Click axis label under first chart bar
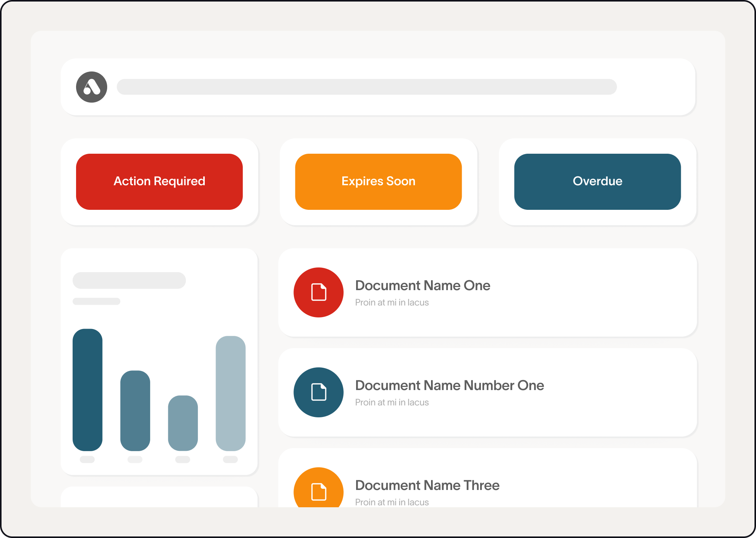This screenshot has width=756, height=538. point(87,459)
